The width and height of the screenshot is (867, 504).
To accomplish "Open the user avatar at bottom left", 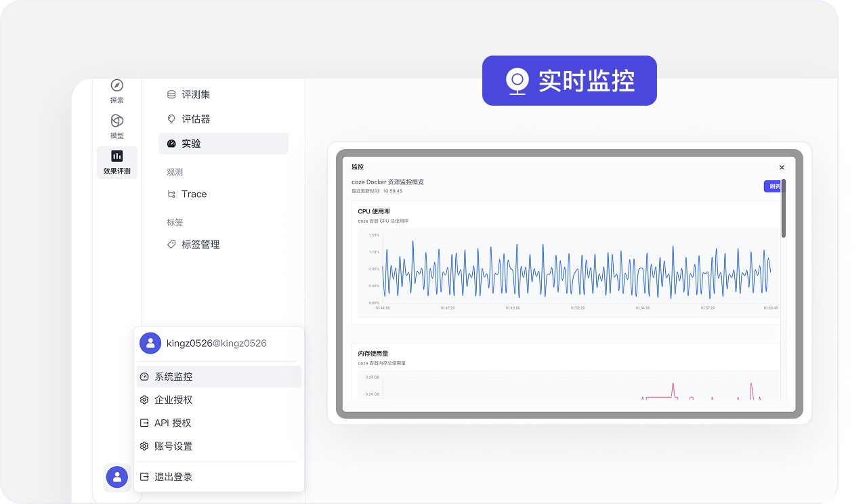I will (x=117, y=477).
